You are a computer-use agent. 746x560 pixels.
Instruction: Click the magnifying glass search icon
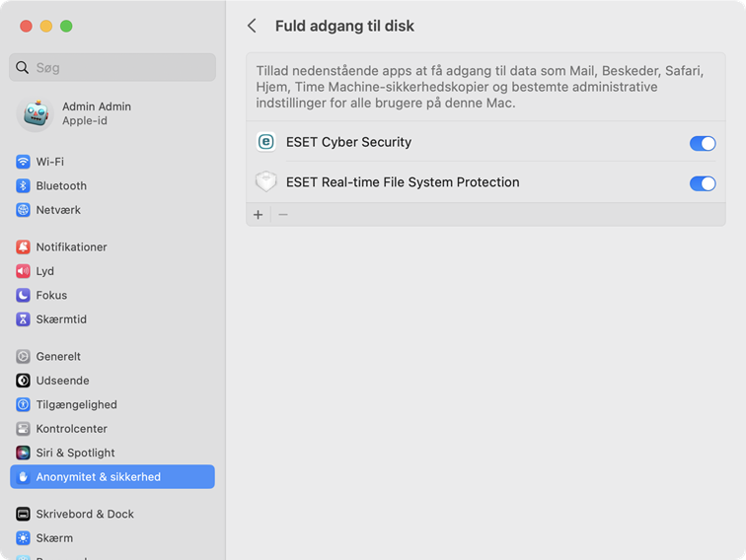22,67
